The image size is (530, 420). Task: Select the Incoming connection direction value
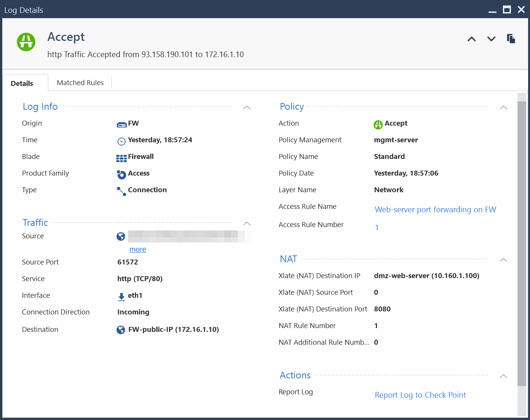click(x=133, y=312)
